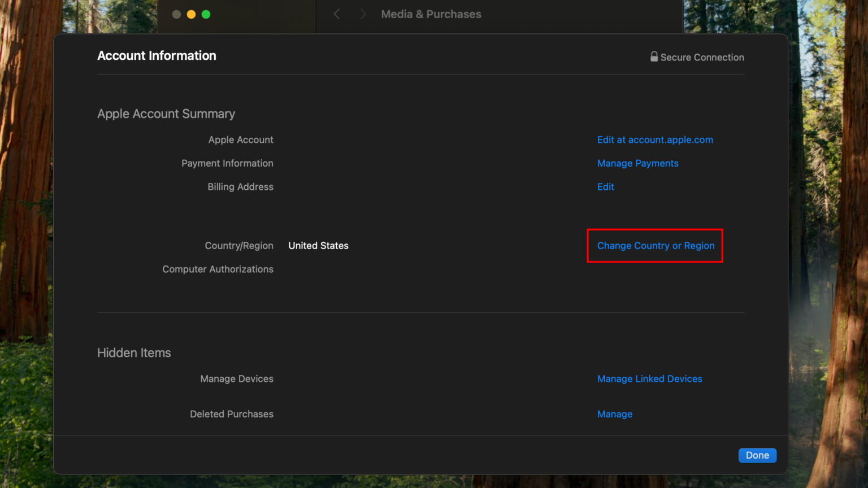Screen dimensions: 868x488
Task: Click the Done button
Action: (757, 455)
